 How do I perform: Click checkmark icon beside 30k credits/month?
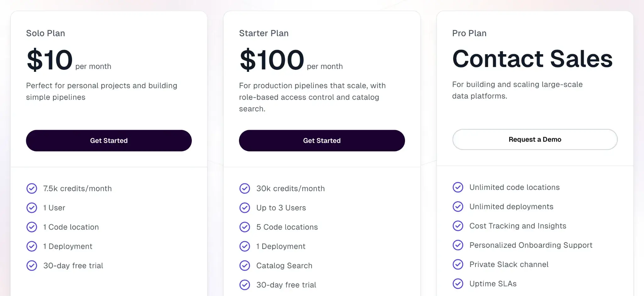click(245, 188)
